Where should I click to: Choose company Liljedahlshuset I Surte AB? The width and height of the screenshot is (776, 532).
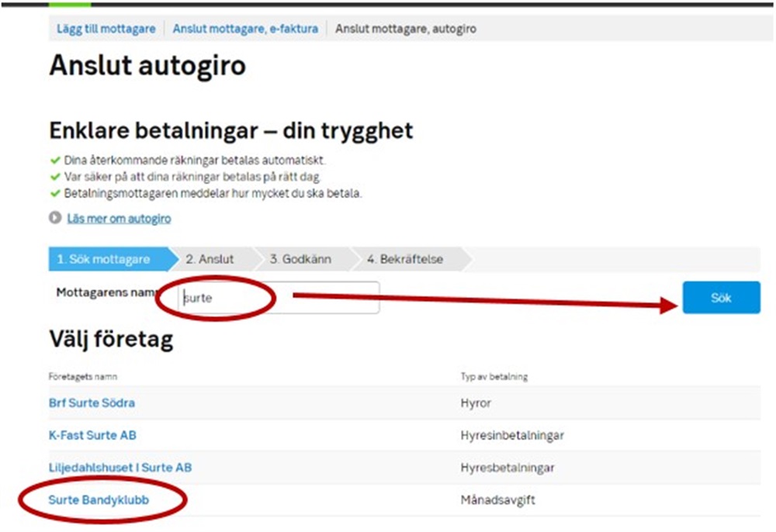click(x=120, y=468)
